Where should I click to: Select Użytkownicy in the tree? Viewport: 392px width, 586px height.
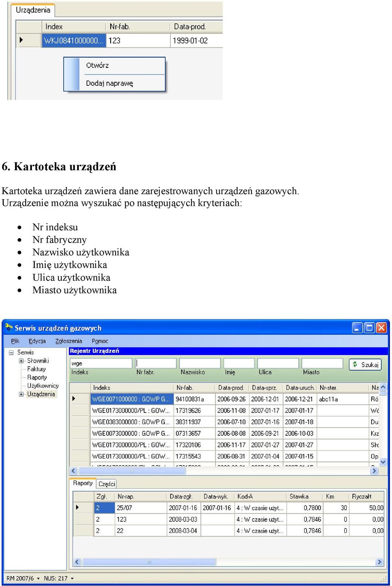click(43, 386)
